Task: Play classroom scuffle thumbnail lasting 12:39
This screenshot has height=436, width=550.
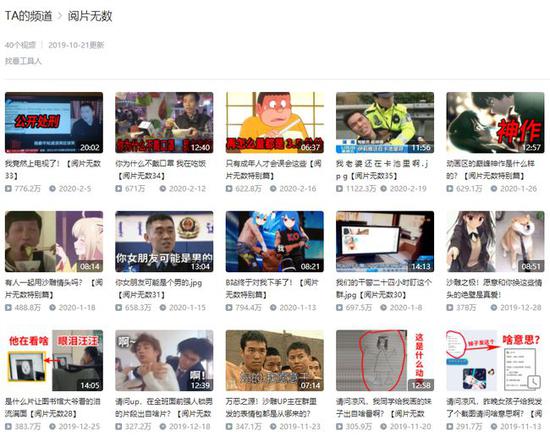Action: pos(164,360)
